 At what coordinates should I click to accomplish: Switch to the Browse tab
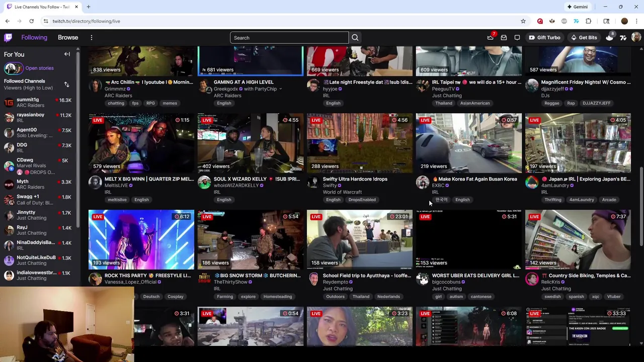pyautogui.click(x=68, y=38)
